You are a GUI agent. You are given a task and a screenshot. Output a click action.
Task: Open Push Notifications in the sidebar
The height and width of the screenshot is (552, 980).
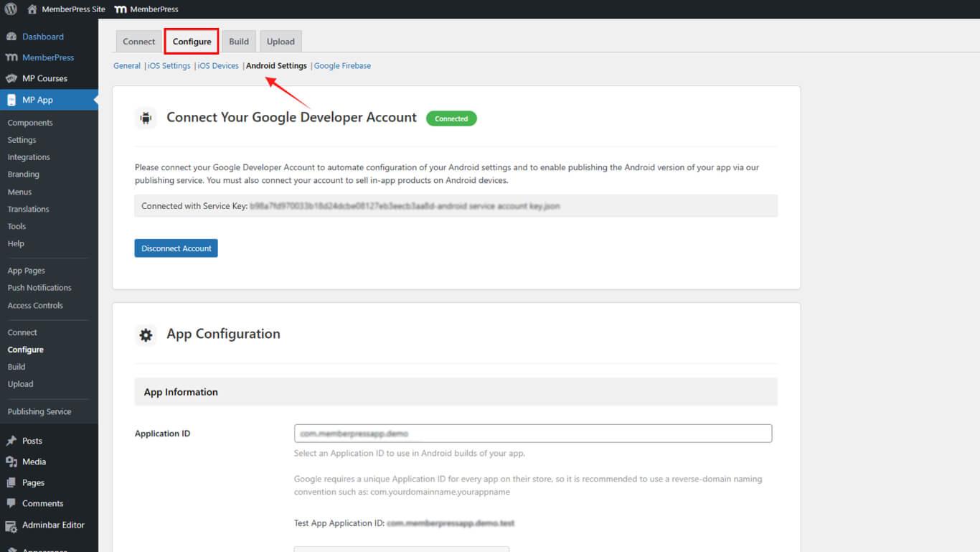pyautogui.click(x=39, y=288)
